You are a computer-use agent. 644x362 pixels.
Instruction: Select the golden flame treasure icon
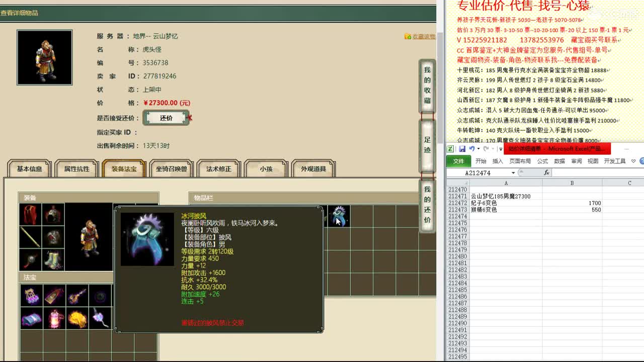[x=77, y=318]
